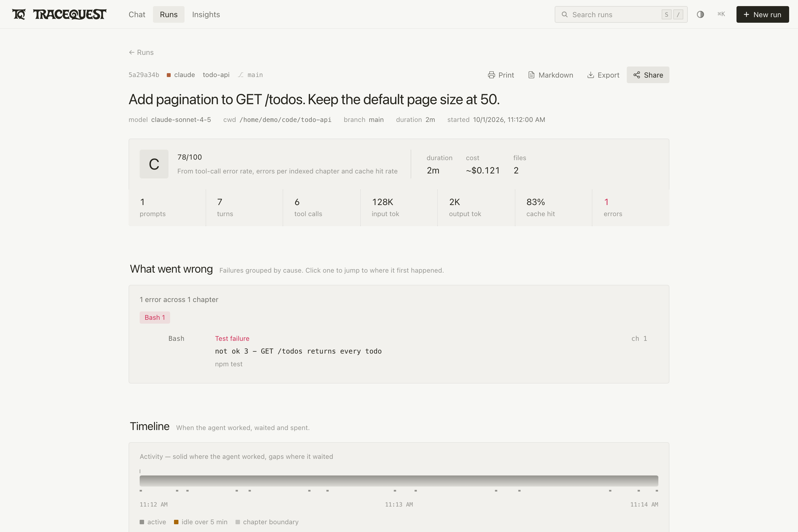Click the todo-api project label
The image size is (798, 532).
click(x=216, y=75)
